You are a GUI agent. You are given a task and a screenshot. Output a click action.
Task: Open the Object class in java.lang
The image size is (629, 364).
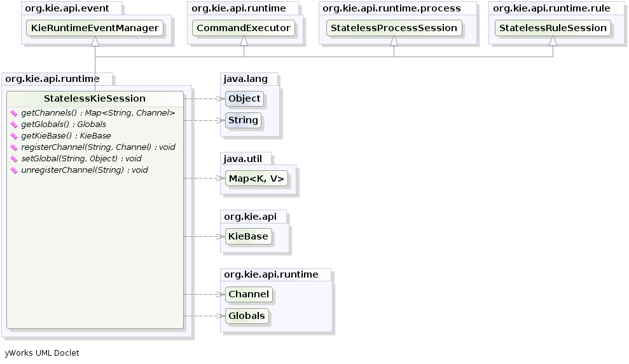(x=244, y=98)
